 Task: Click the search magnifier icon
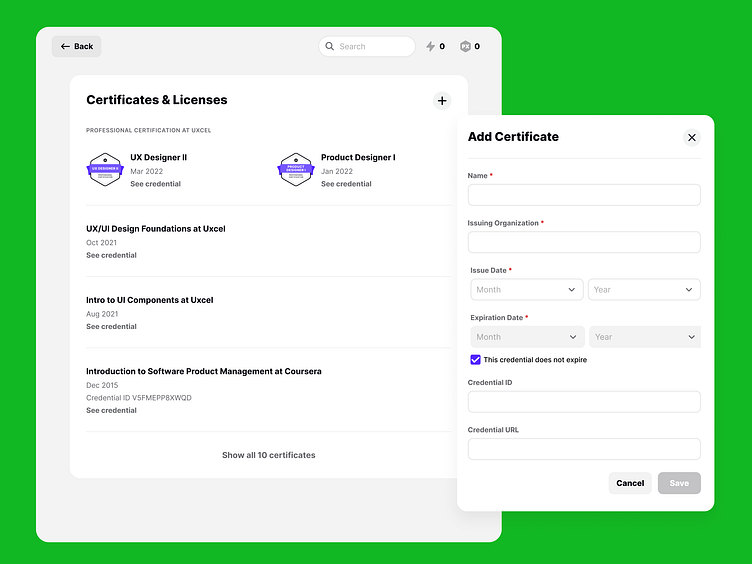tap(329, 46)
